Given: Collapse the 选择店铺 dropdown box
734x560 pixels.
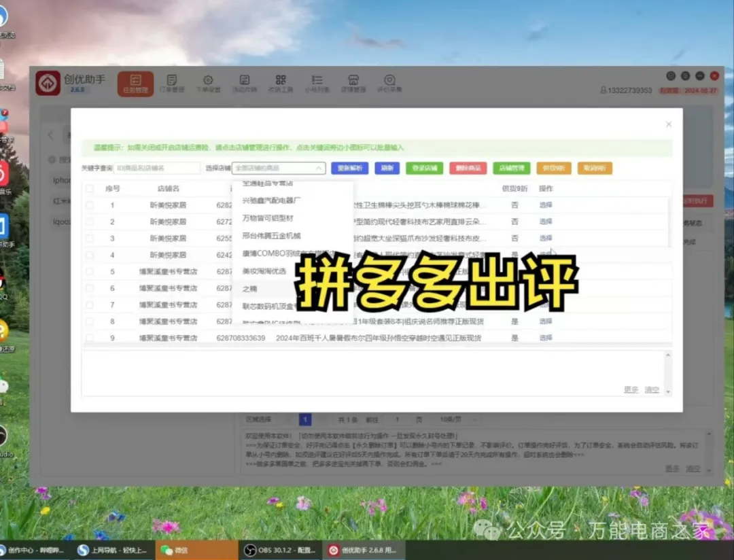Looking at the screenshot, I should [x=279, y=168].
